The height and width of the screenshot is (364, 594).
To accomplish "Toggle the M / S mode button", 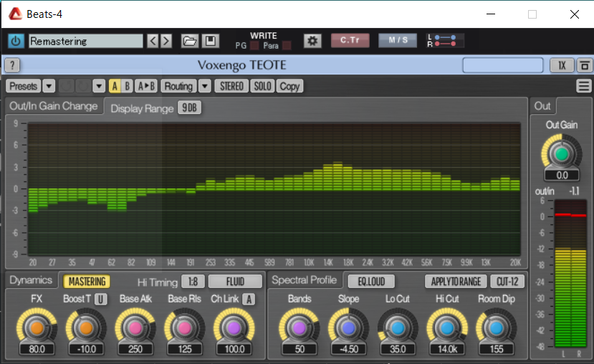I will coord(398,41).
